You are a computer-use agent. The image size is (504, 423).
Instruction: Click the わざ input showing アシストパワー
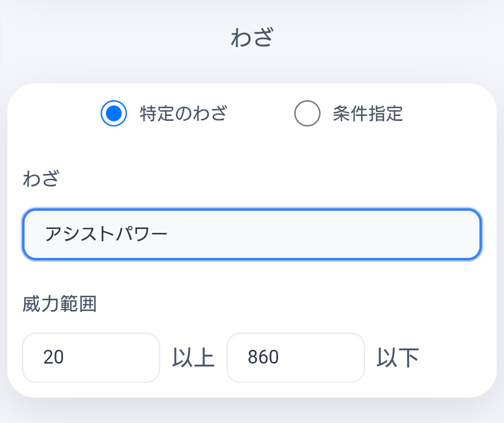pyautogui.click(x=252, y=234)
